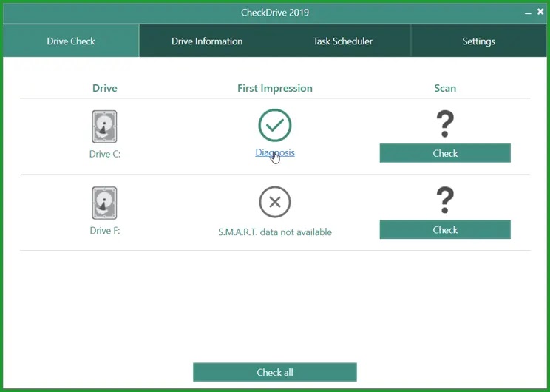This screenshot has height=392, width=550.
Task: Close the CheckDrive 2019 window
Action: [x=540, y=12]
